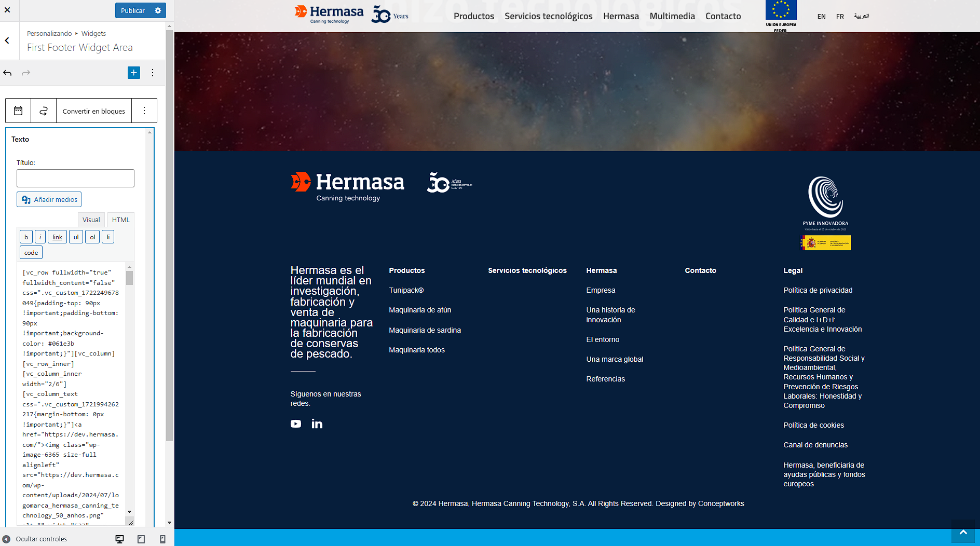The image size is (980, 546).
Task: Open the Productos menu in the header
Action: coord(474,16)
